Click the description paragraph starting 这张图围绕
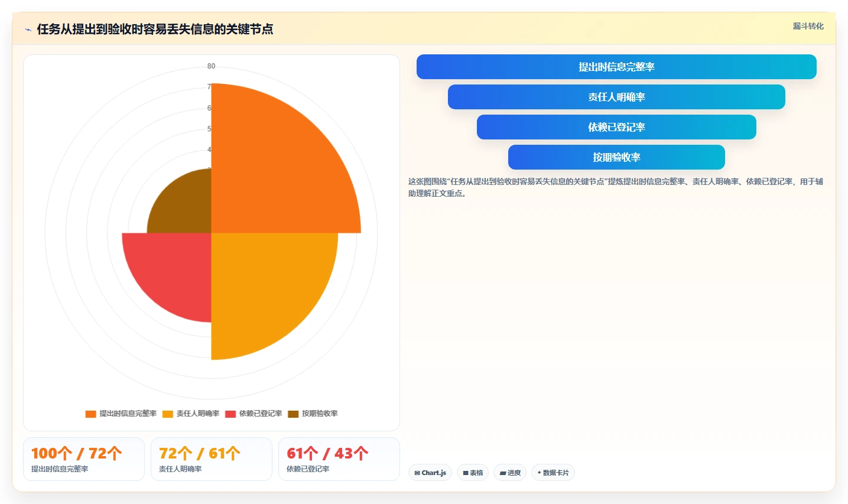The image size is (848, 504). pos(616,187)
